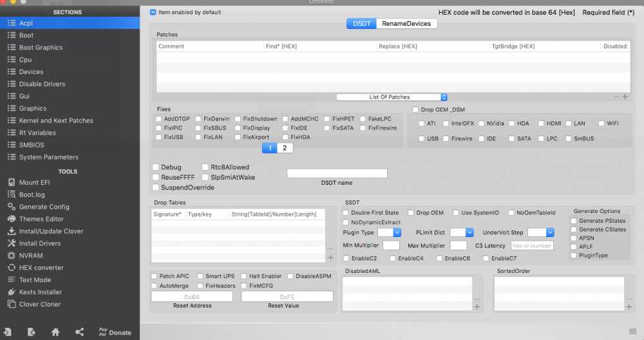
Task: Remove selected patch with minus icon
Action: click(616, 97)
